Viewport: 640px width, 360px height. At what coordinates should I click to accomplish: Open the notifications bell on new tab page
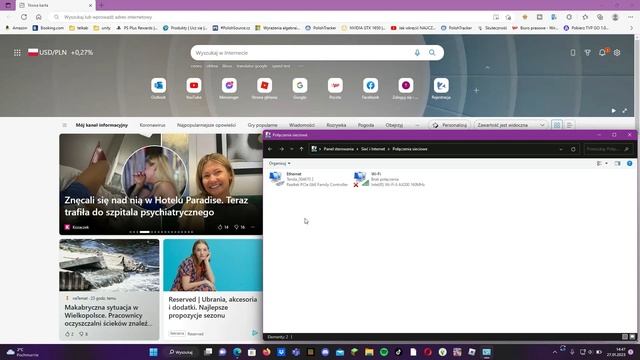tap(602, 53)
